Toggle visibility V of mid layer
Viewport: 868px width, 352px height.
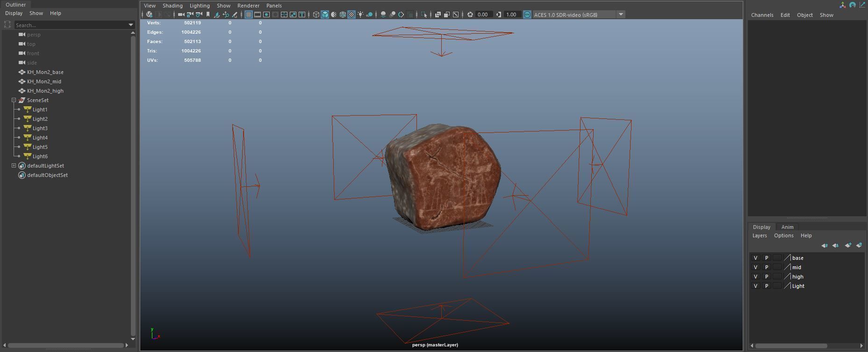755,267
